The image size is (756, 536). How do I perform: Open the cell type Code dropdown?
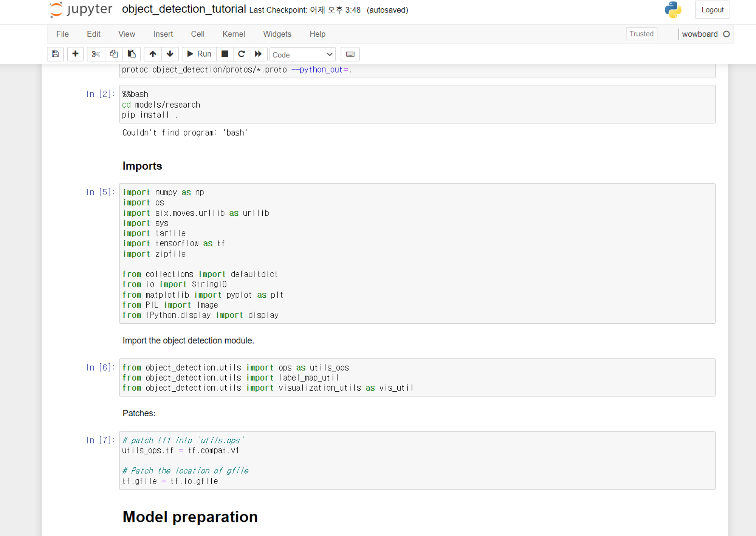[x=302, y=54]
